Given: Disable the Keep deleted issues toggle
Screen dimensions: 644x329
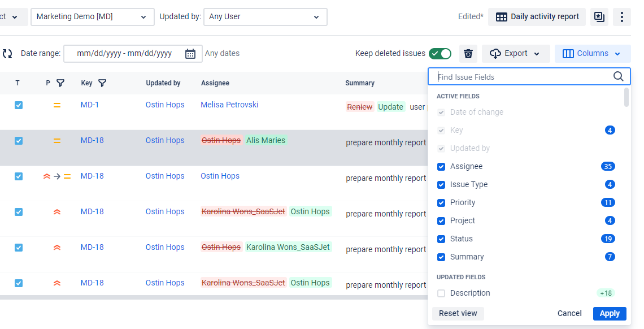Looking at the screenshot, I should (x=440, y=53).
